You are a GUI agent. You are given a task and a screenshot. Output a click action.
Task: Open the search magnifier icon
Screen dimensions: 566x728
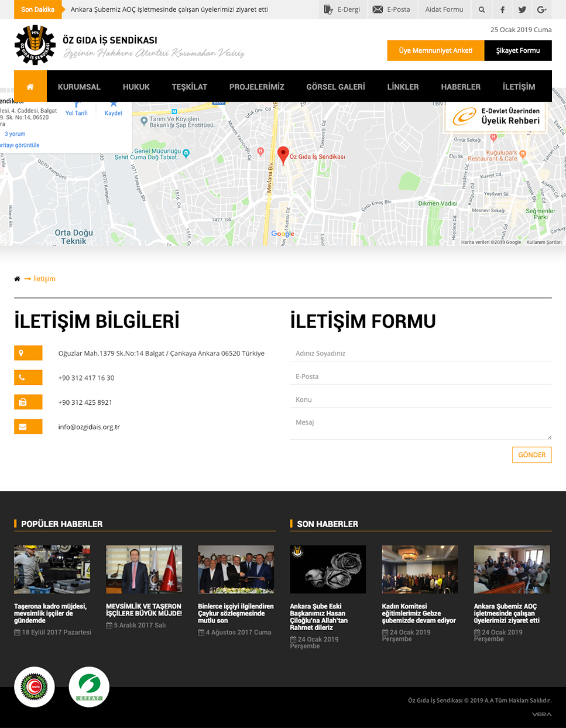click(x=482, y=9)
